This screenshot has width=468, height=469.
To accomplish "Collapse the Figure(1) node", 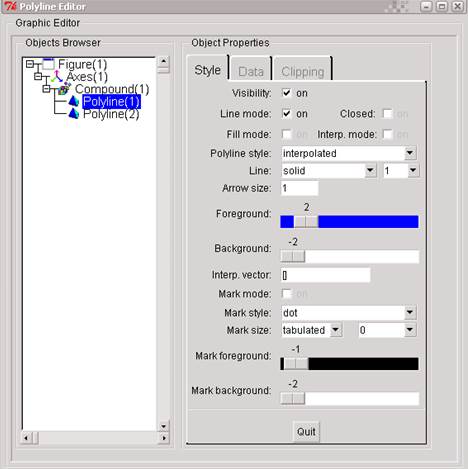I will click(x=30, y=64).
